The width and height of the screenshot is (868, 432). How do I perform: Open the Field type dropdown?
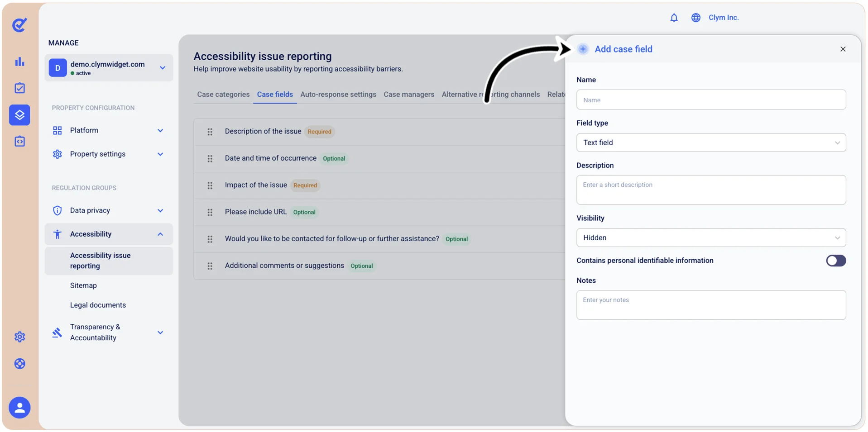[711, 142]
